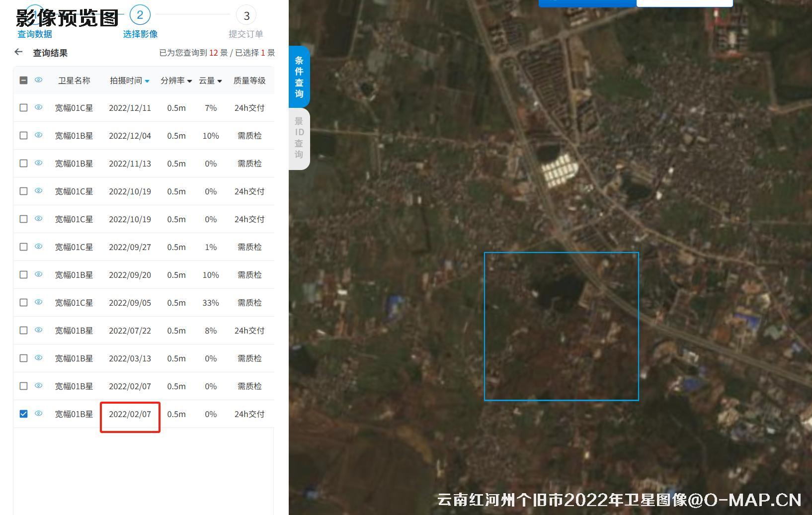Switch to the 条件查询 panel tab
This screenshot has height=515, width=812.
[x=299, y=77]
